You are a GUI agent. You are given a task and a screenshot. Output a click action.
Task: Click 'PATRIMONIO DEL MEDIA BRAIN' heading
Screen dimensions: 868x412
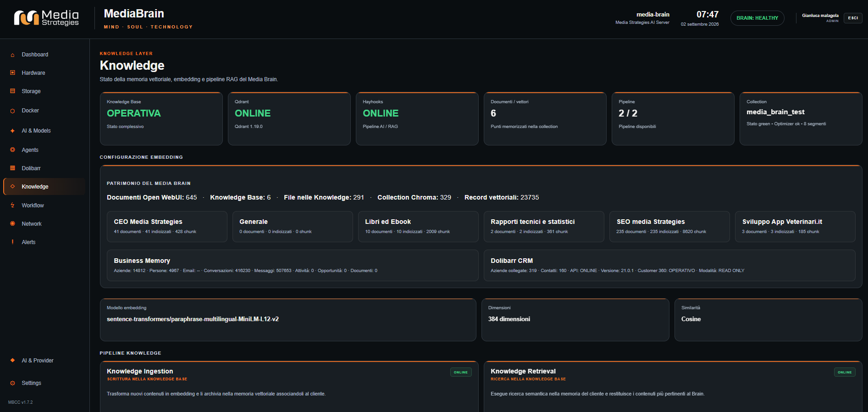tap(149, 184)
